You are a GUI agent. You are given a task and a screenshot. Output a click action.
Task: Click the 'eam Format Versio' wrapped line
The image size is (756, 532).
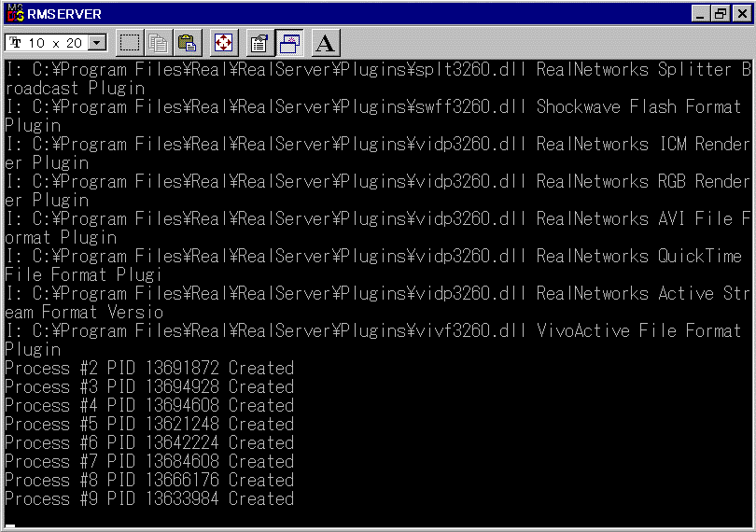[84, 312]
